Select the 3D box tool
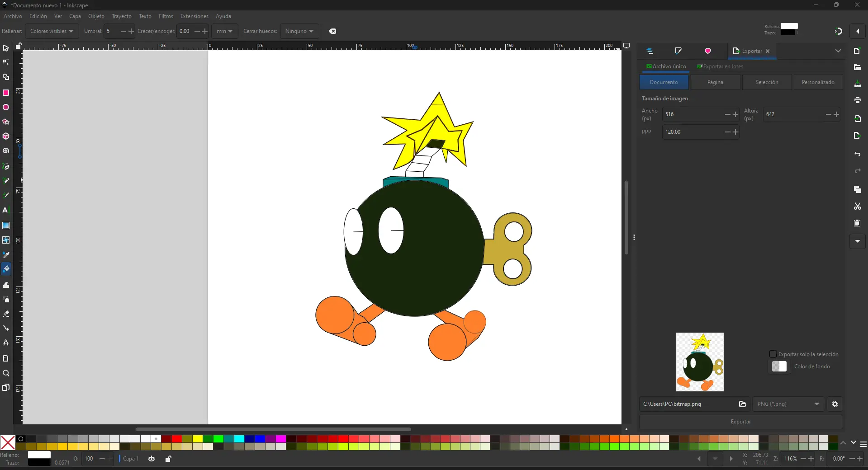Viewport: 868px width, 470px height. tap(6, 136)
